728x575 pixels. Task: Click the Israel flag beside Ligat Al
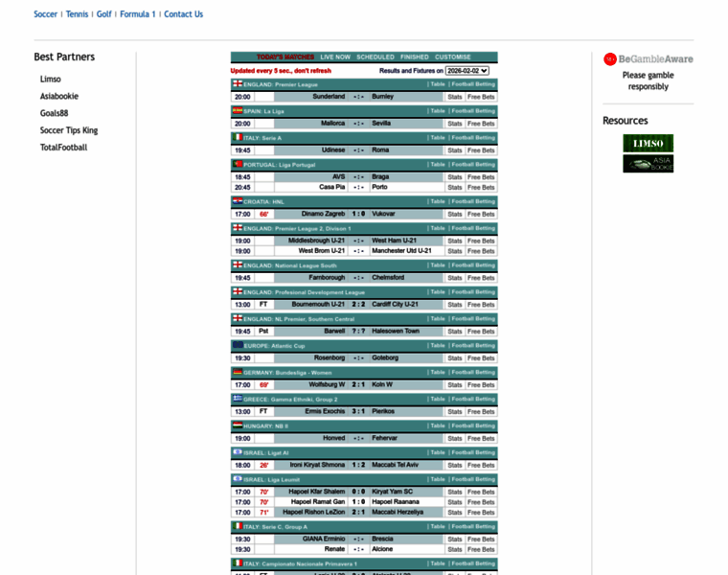pos(238,452)
